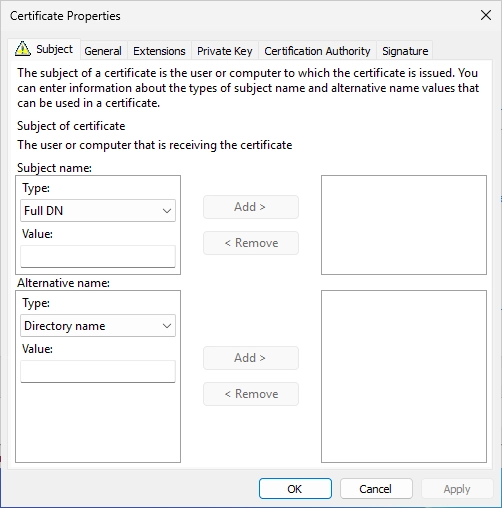Confirm with the OK button
502x508 pixels.
click(295, 489)
